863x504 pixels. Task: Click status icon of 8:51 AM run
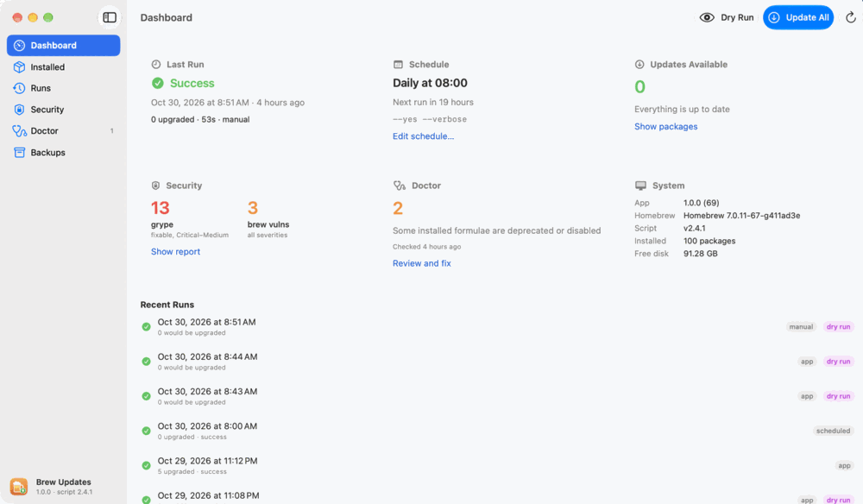(147, 327)
